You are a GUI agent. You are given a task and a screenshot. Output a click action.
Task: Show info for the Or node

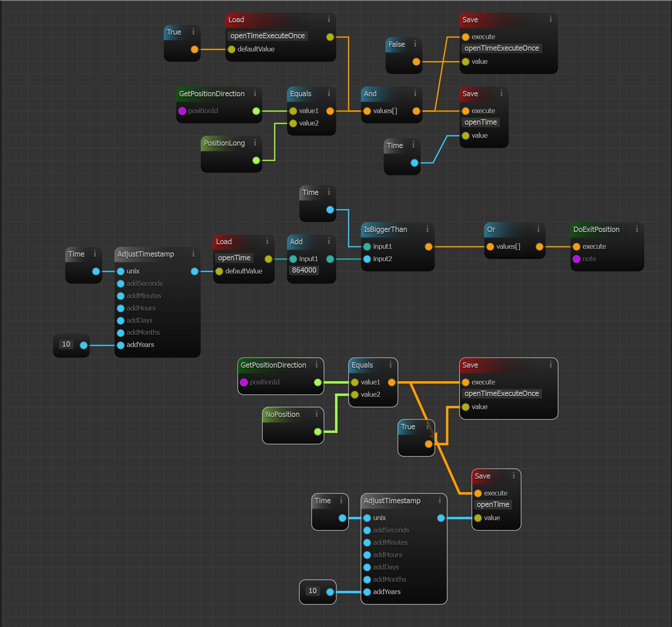(538, 229)
